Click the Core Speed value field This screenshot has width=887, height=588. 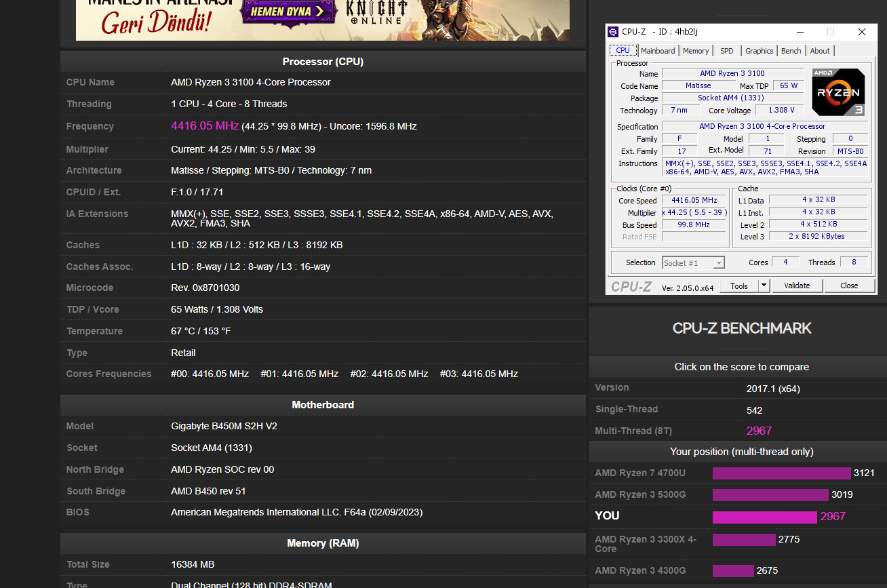693,199
